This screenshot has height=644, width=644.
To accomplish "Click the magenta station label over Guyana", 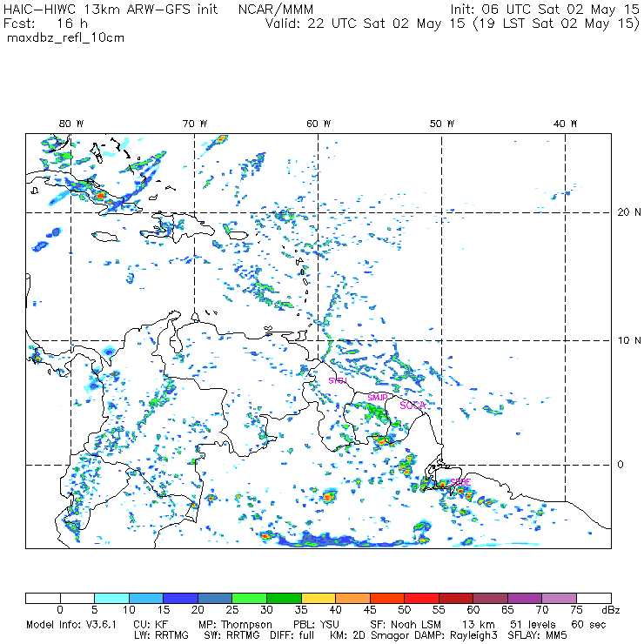I will pos(338,380).
